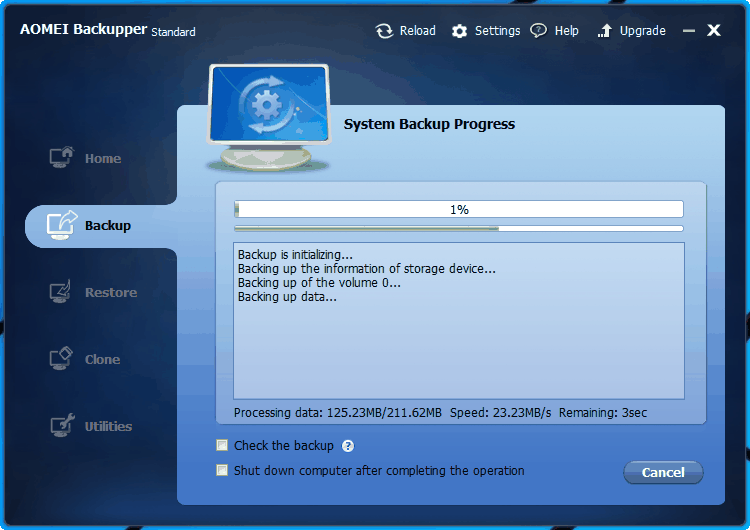Click the Utilities wrench icon
Screen dimensions: 750x530
62,425
